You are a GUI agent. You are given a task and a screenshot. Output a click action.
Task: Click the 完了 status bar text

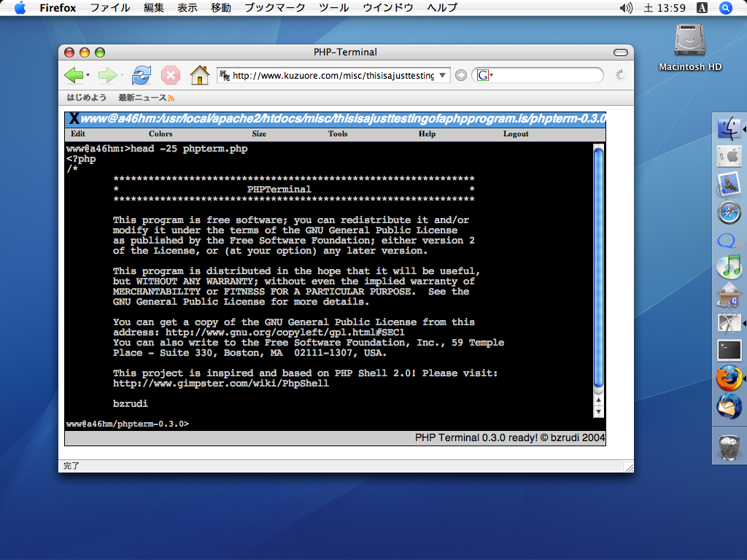tap(71, 466)
